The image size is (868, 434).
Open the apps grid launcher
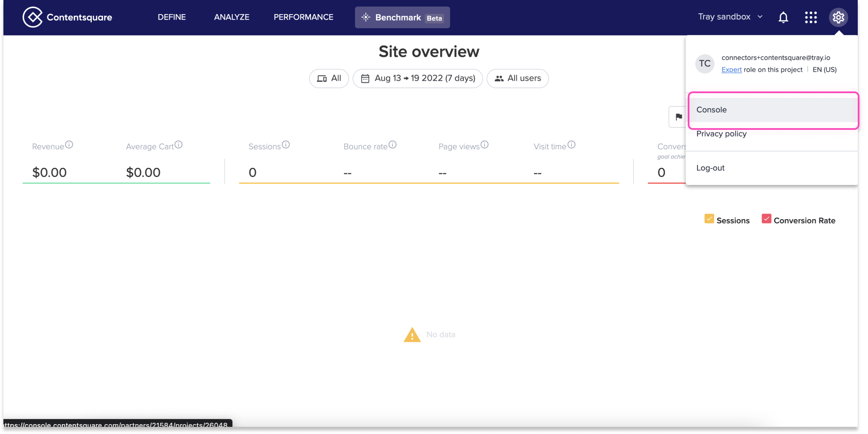click(810, 18)
